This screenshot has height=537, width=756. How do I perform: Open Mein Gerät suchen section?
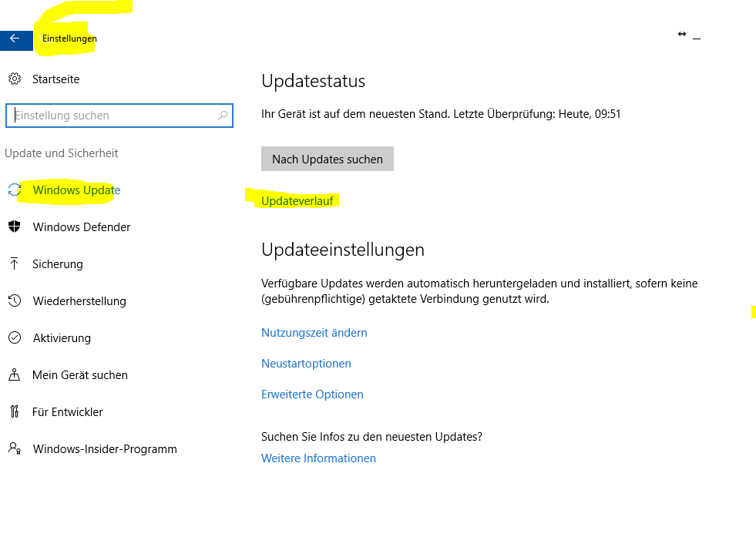[80, 375]
